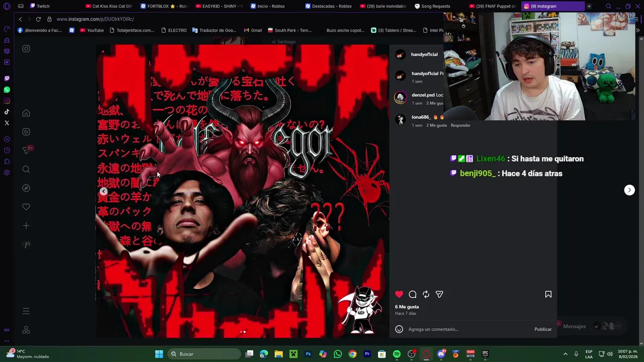Open Opera GX menu logo top left
This screenshot has width=644, height=362.
coord(7,6)
